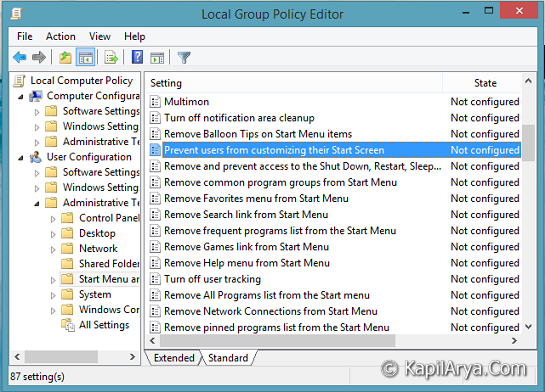The width and height of the screenshot is (545, 392).
Task: Click the Up one level folder icon
Action: tap(65, 57)
